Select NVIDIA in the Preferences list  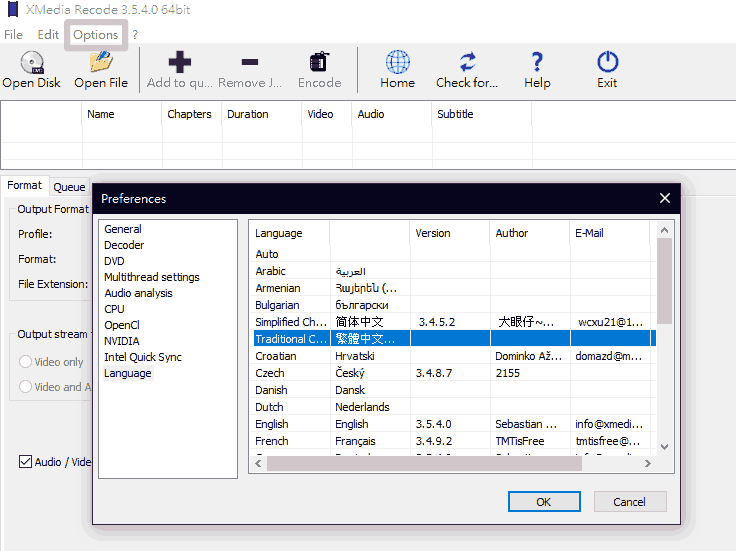(122, 341)
